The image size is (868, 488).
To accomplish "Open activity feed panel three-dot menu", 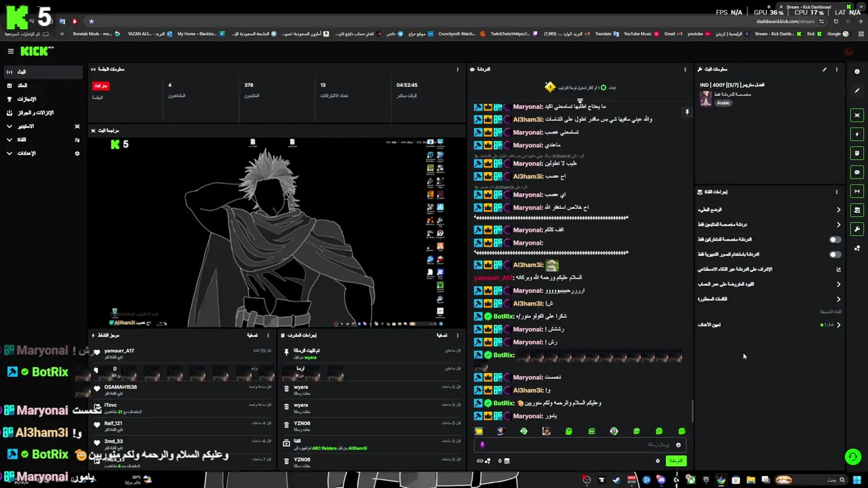I will (x=268, y=335).
